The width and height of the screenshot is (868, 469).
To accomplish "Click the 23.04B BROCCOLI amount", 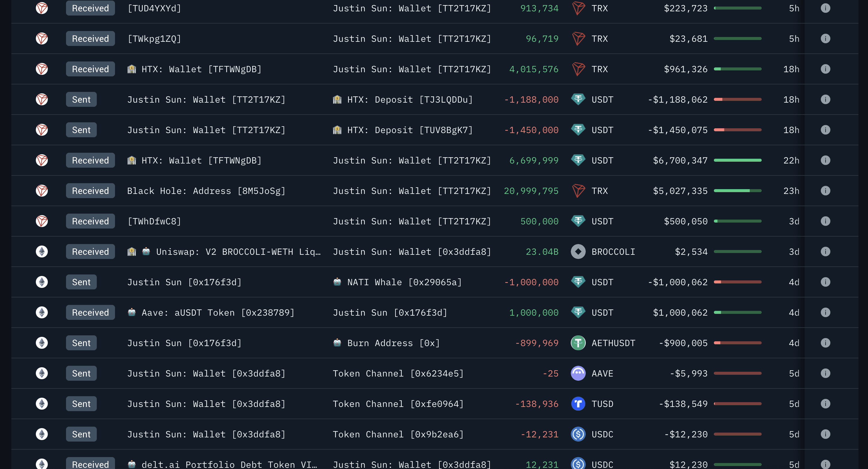I will [x=542, y=252].
